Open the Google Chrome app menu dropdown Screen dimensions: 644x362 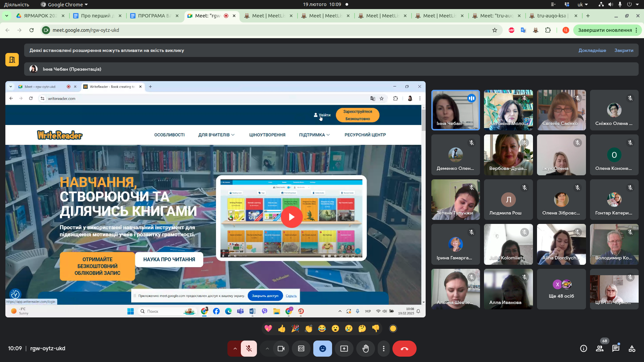tap(64, 5)
